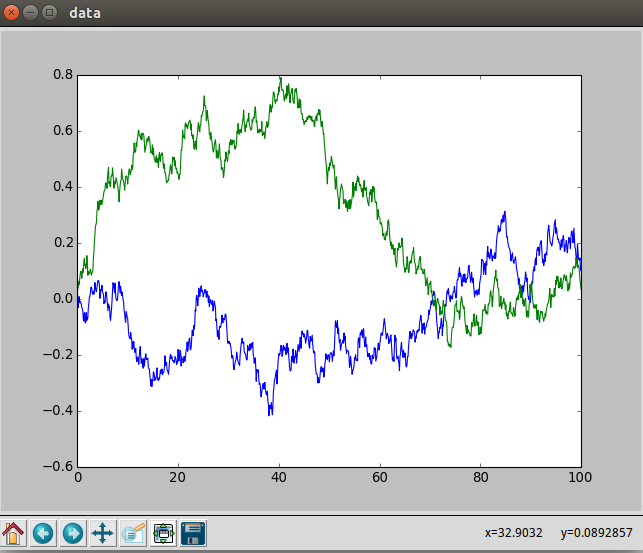Click the −0.6 y-axis tick label
Screen dimensions: 643x553
58,467
